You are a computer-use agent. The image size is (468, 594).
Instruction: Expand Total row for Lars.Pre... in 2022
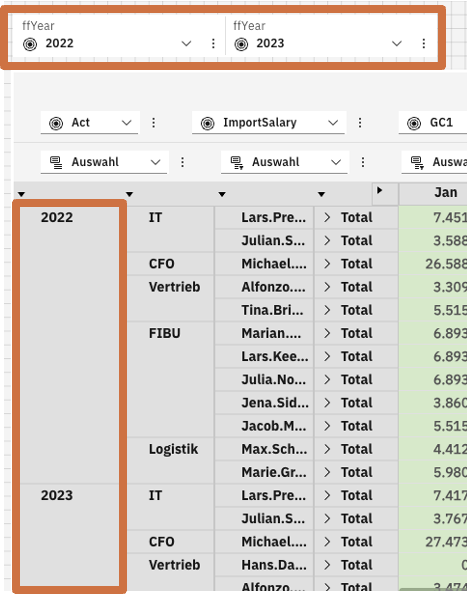[x=327, y=217]
